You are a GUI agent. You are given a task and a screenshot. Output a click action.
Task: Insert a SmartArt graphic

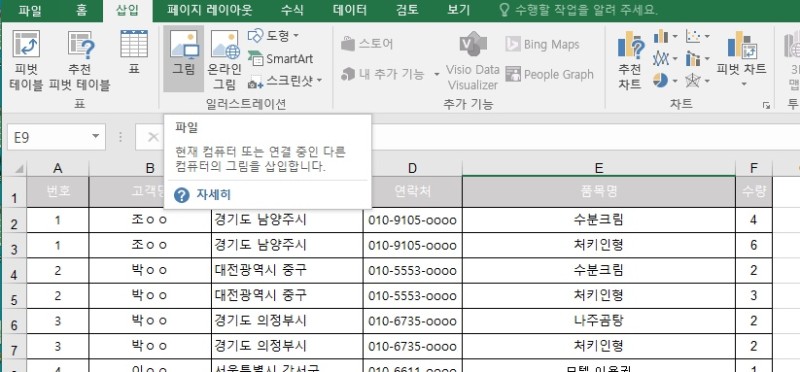[280, 58]
